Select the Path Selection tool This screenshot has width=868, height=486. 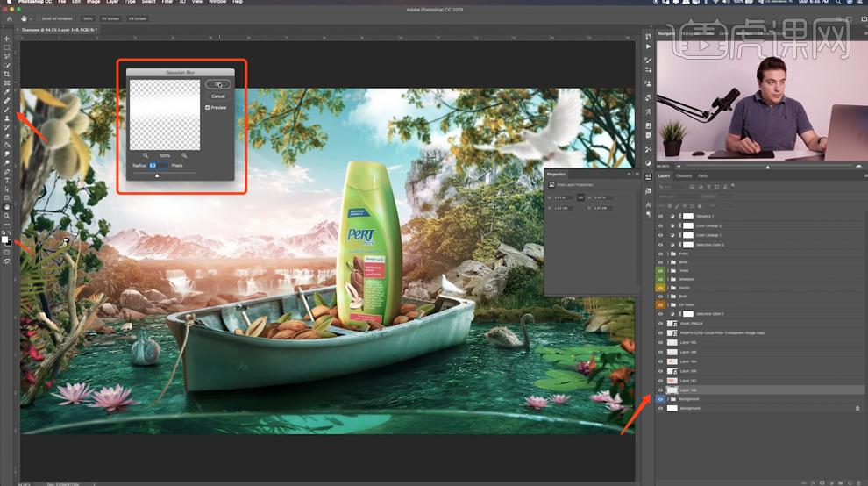(7, 189)
